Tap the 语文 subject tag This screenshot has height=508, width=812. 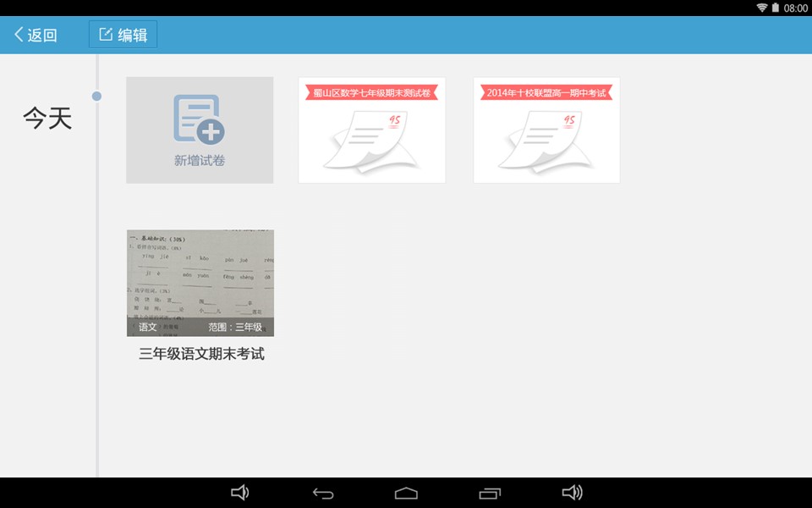pyautogui.click(x=147, y=327)
